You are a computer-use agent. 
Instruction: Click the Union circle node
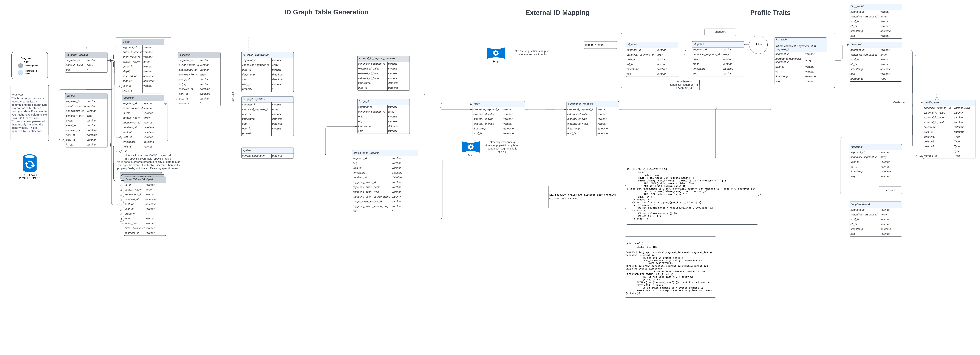coord(758,44)
